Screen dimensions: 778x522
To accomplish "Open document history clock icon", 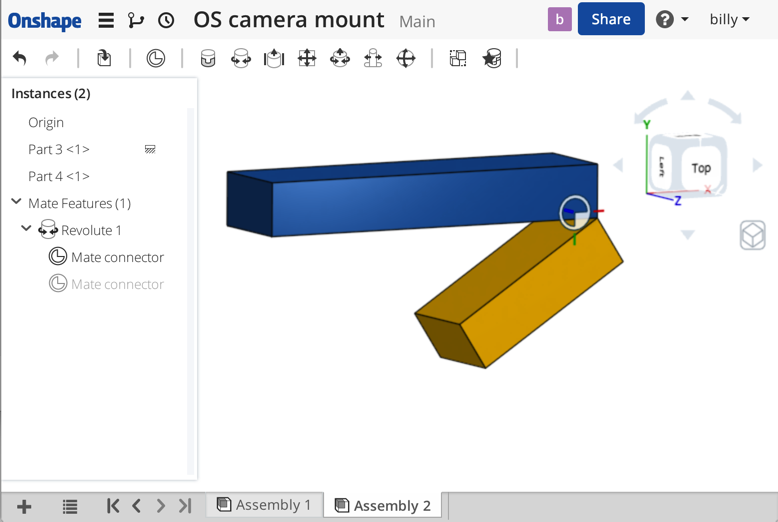I will tap(166, 20).
